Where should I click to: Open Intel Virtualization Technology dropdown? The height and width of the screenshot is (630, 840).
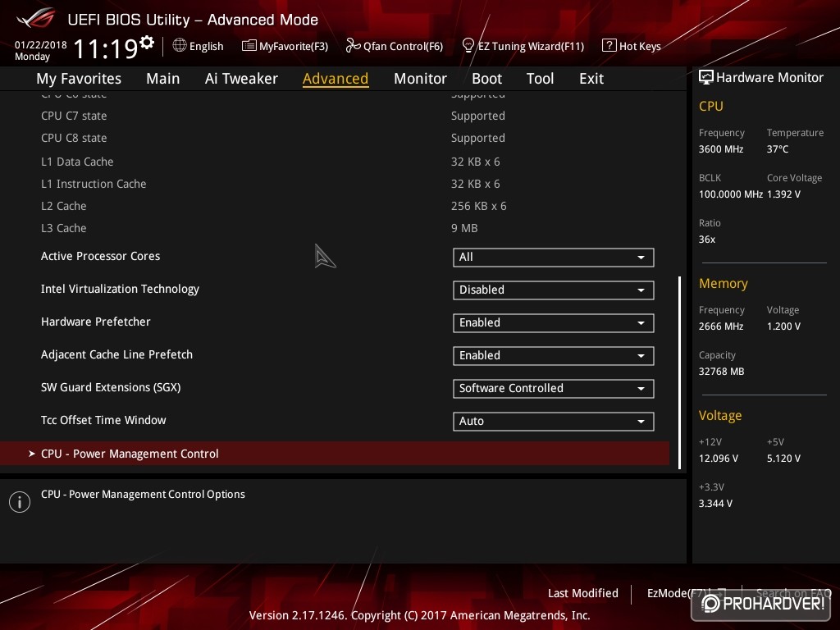[x=554, y=290]
